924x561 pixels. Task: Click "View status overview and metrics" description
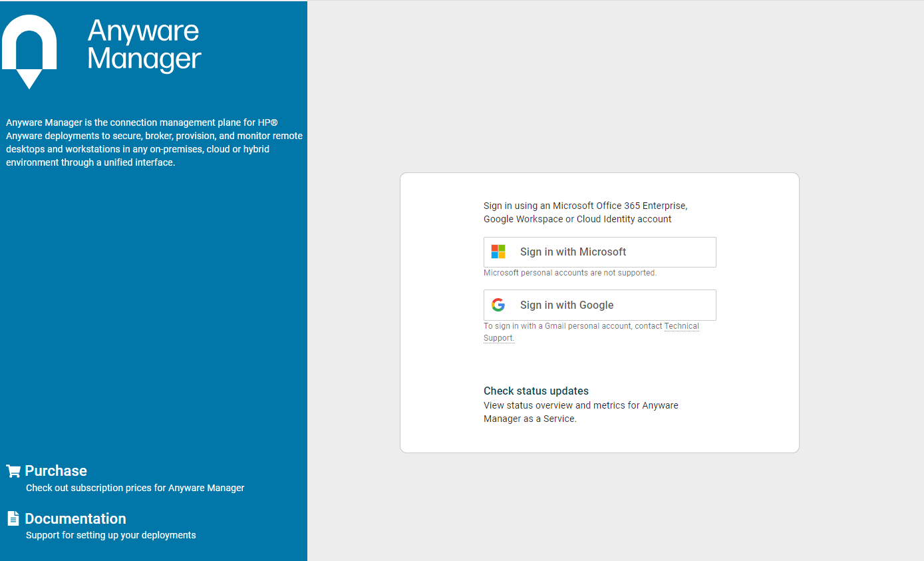[581, 412]
